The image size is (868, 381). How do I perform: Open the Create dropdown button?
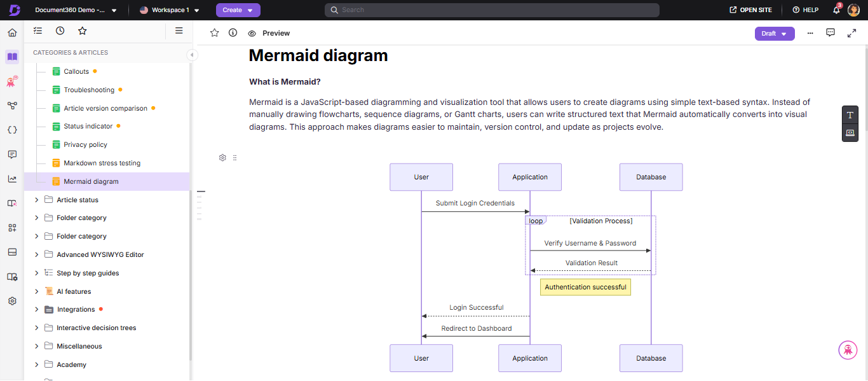(x=238, y=10)
